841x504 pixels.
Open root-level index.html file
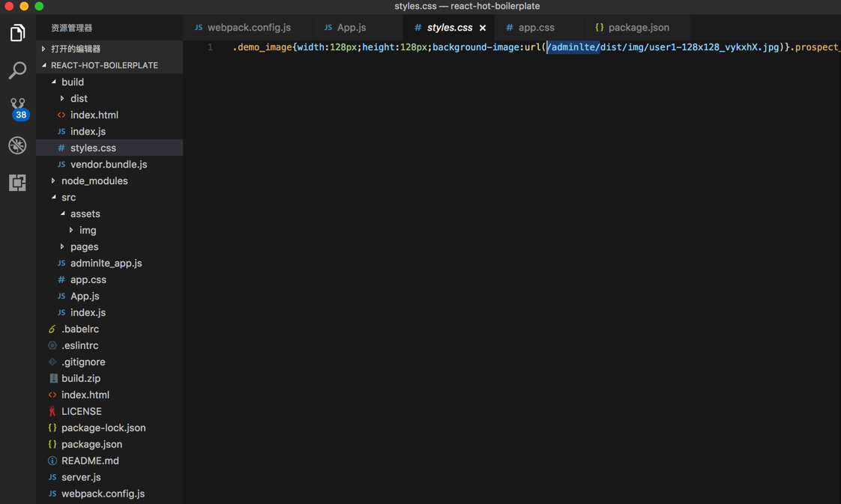pos(109,395)
